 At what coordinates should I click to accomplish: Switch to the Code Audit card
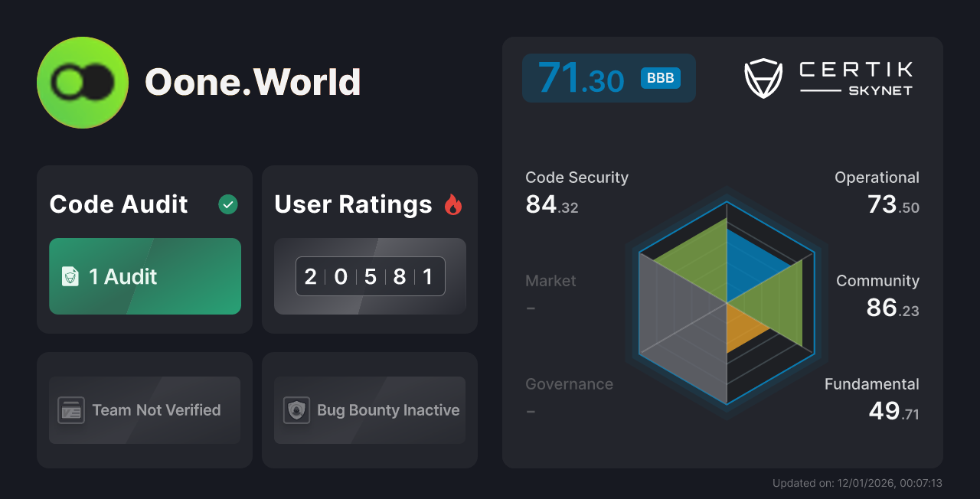coord(144,249)
